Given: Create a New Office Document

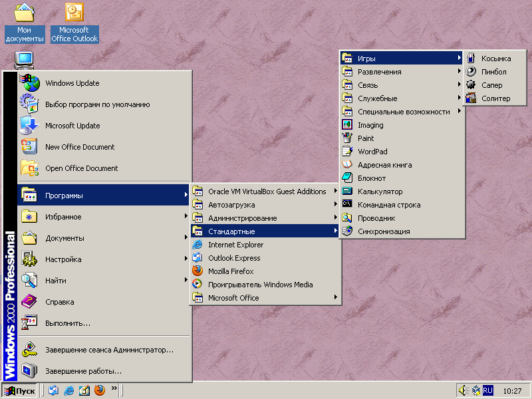Looking at the screenshot, I should [x=104, y=147].
